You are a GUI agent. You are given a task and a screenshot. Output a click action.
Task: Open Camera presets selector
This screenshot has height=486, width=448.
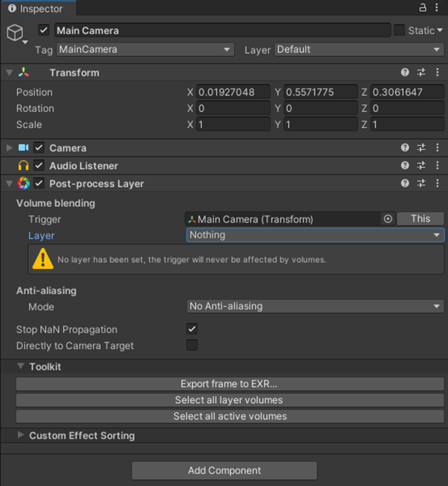pos(421,147)
